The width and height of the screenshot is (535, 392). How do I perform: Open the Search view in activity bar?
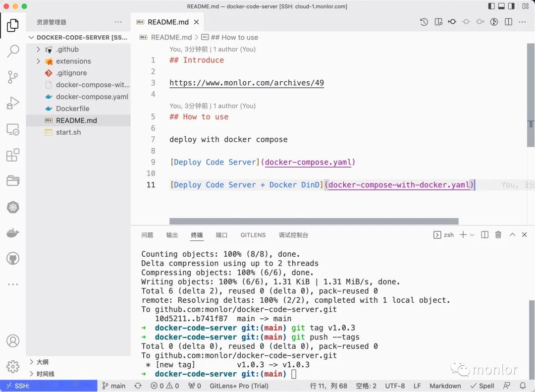12,51
